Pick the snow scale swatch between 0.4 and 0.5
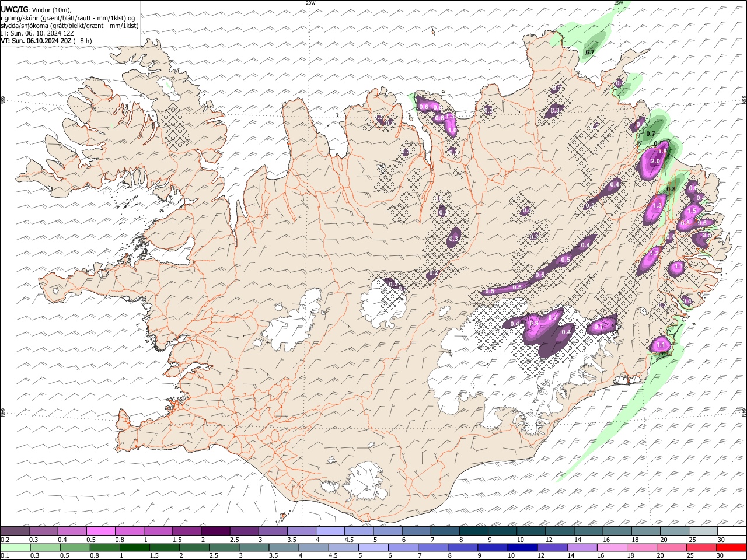The width and height of the screenshot is (747, 560). coord(72,531)
